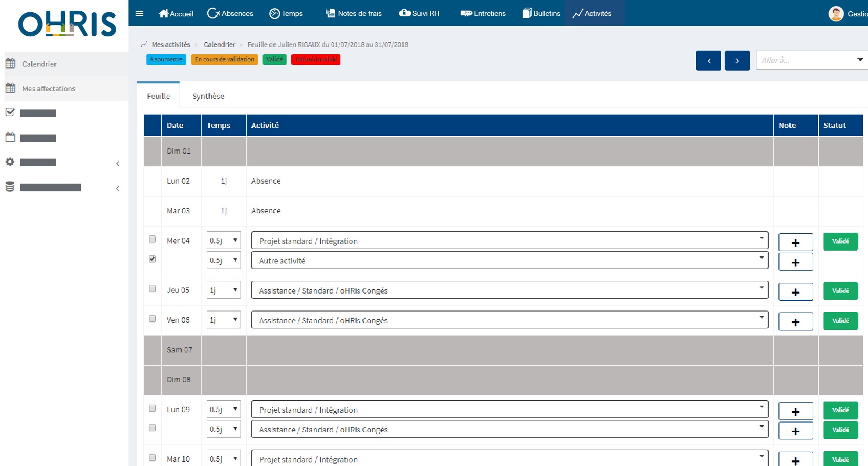Open the Aller à dropdown
Screen dimensions: 868x466
(x=811, y=60)
